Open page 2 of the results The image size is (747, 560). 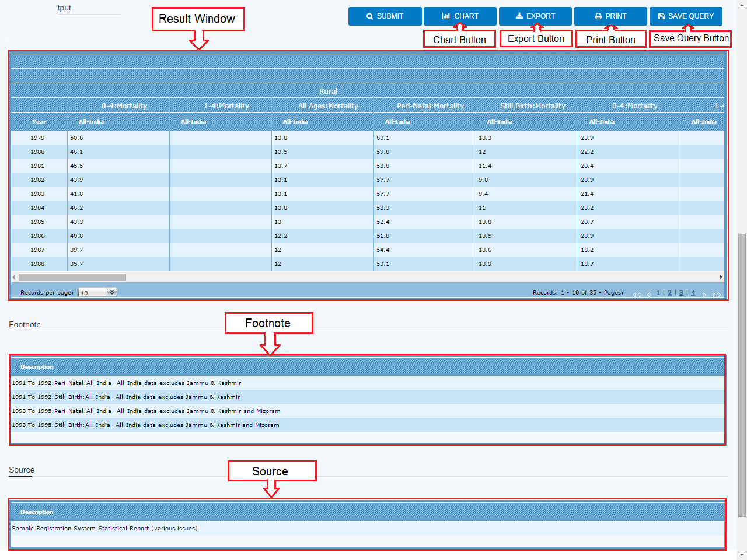coord(669,293)
